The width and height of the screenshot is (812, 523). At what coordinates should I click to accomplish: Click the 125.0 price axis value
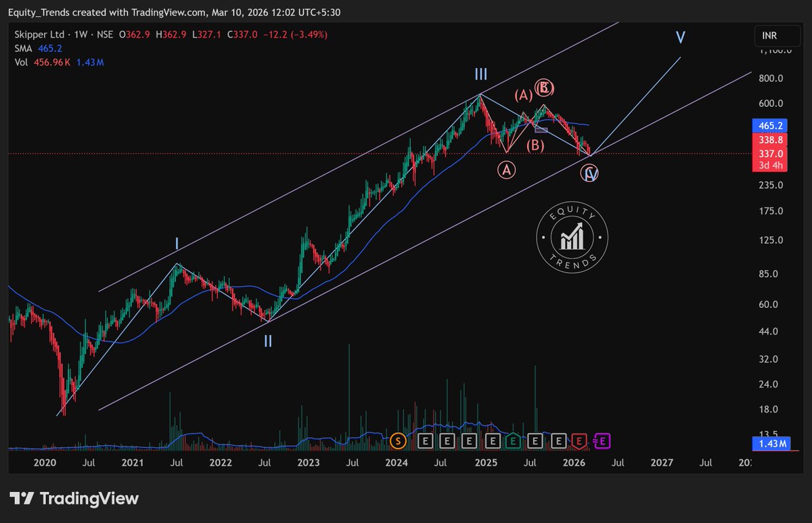(771, 240)
